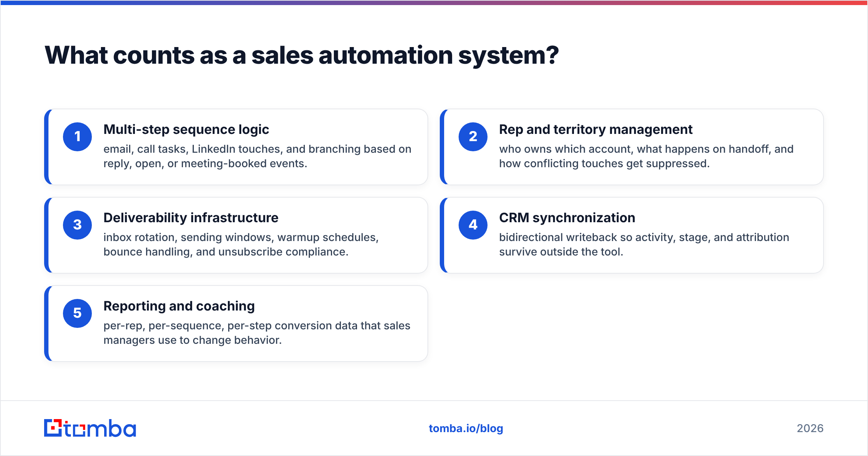868x456 pixels.
Task: Click the number 5 circle badge
Action: click(77, 313)
